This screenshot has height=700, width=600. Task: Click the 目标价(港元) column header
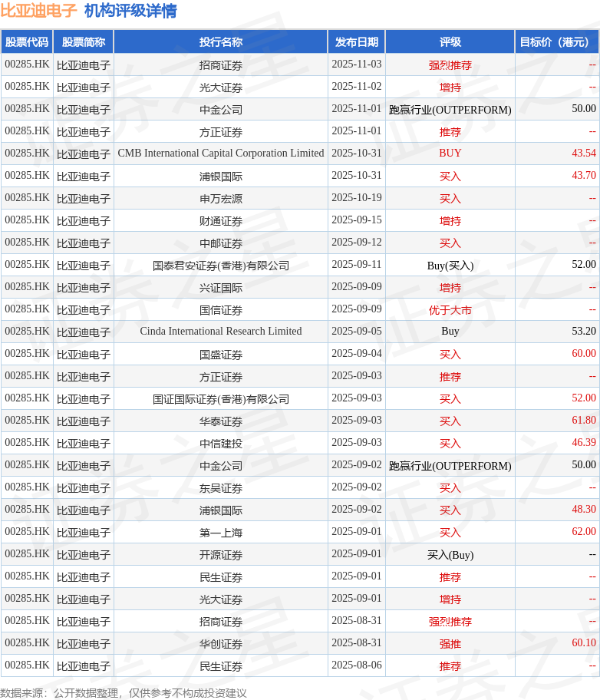click(x=557, y=42)
